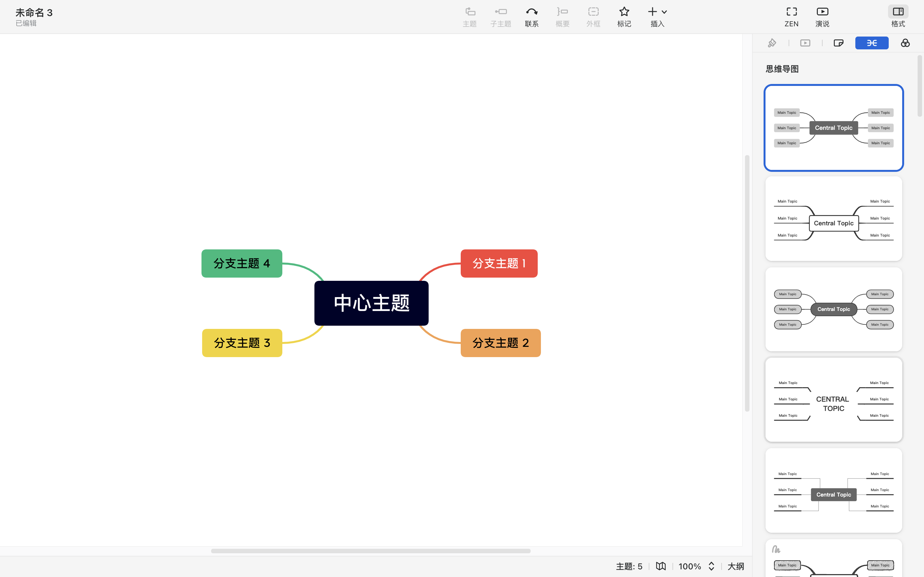
Task: Select the style brush icon in format panel
Action: tap(773, 43)
